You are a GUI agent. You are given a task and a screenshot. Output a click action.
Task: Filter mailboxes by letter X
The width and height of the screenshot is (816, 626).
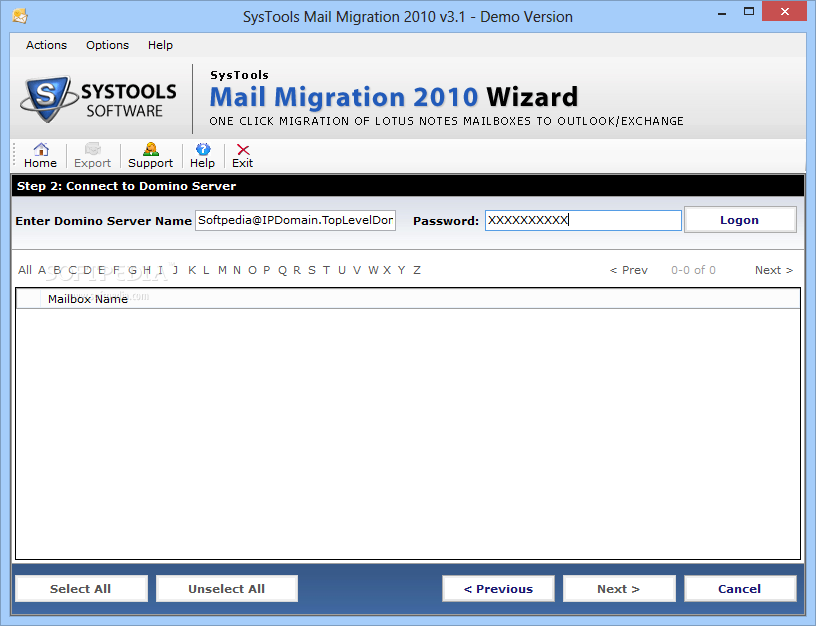[x=387, y=270]
